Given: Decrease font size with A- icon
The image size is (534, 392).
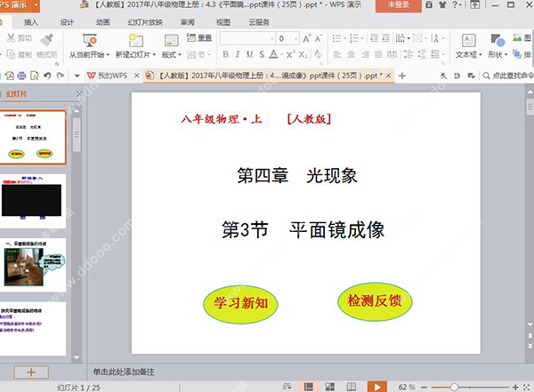Looking at the screenshot, I should tap(319, 38).
